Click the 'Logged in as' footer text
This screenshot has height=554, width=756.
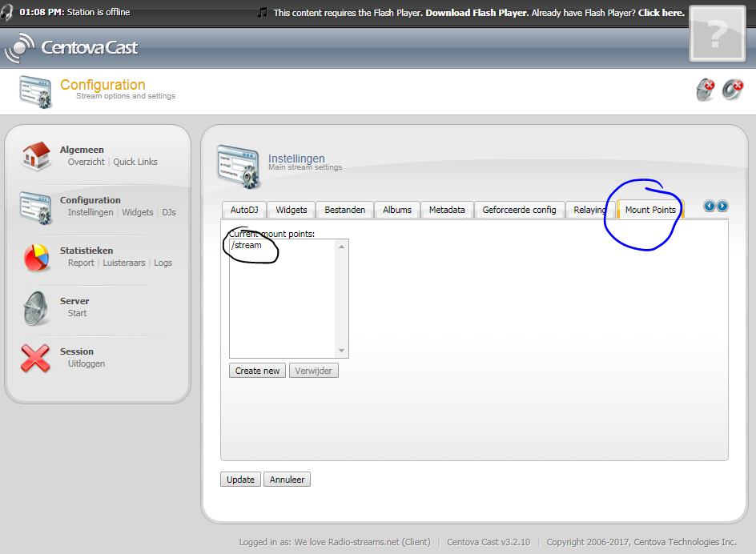click(335, 542)
